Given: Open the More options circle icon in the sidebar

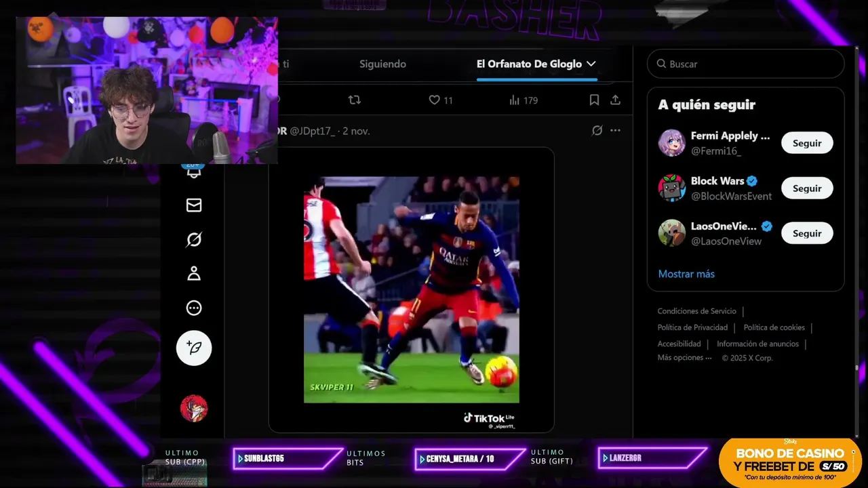Looking at the screenshot, I should (194, 308).
